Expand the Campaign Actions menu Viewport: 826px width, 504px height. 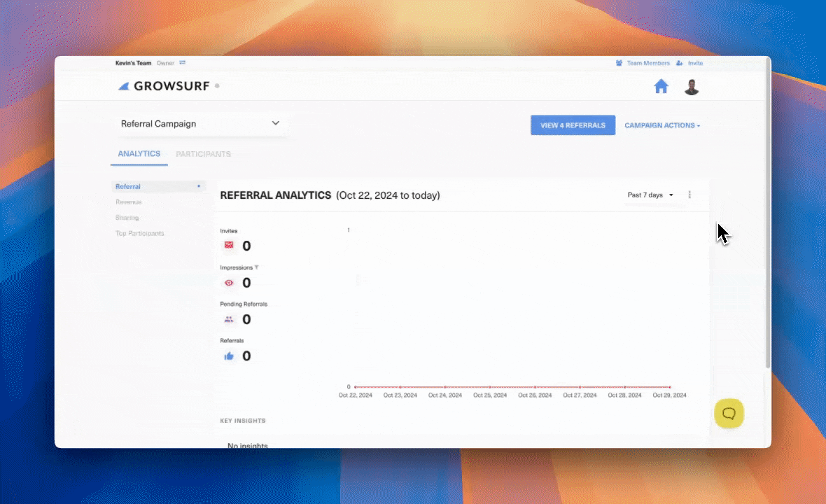[661, 125]
